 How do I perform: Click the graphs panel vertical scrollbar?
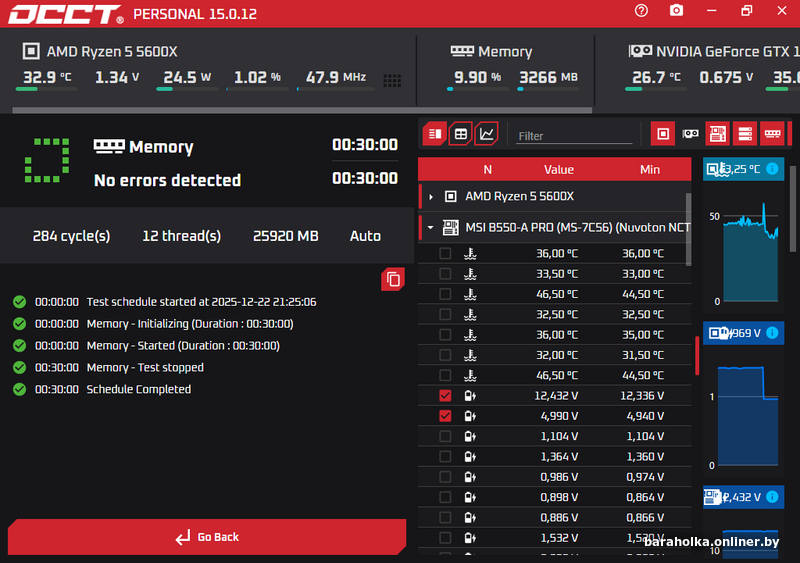[793, 209]
